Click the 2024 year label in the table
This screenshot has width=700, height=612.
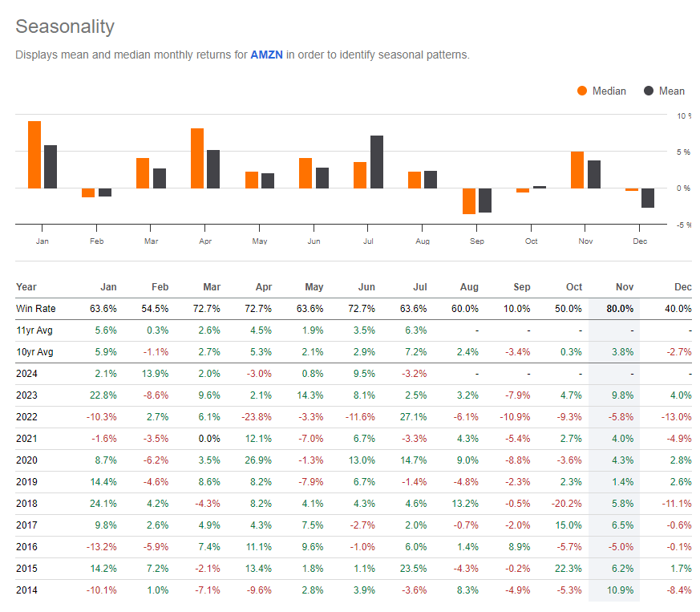click(28, 373)
